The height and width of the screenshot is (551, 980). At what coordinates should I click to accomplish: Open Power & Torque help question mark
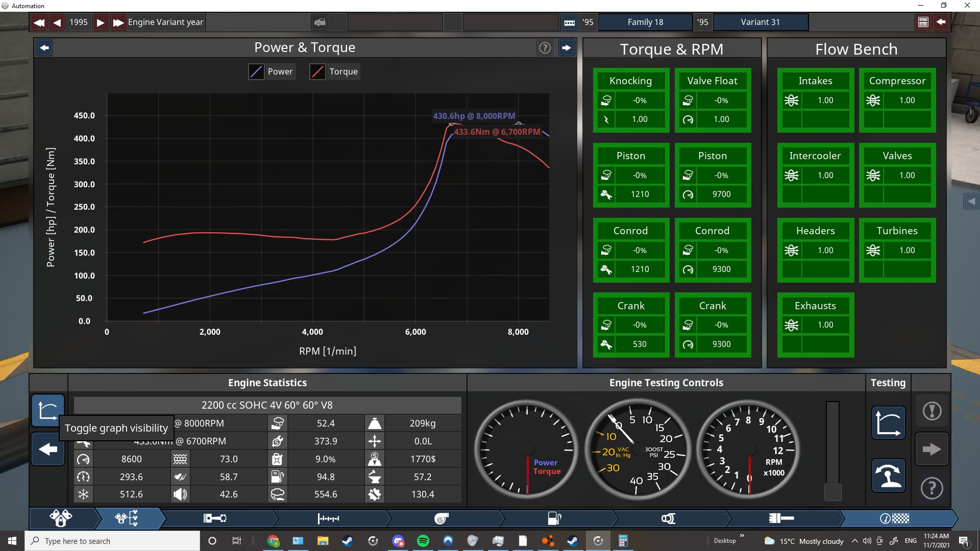pos(545,48)
